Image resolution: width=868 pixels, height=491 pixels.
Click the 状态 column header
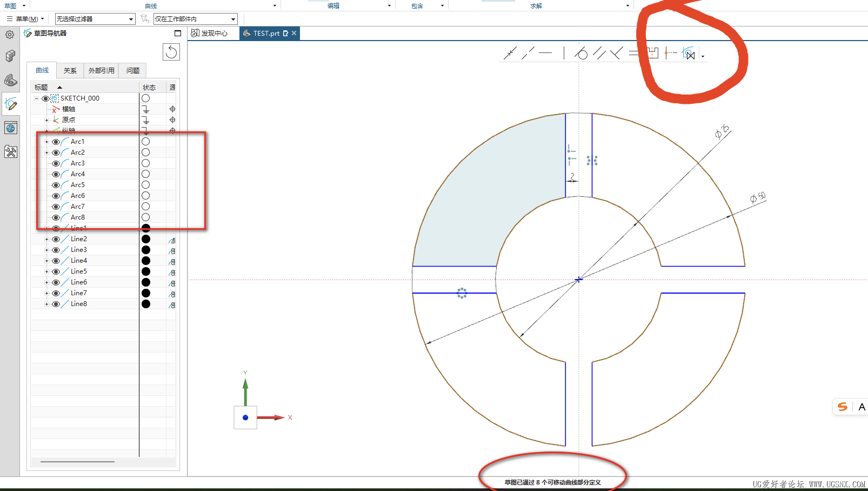click(x=153, y=87)
